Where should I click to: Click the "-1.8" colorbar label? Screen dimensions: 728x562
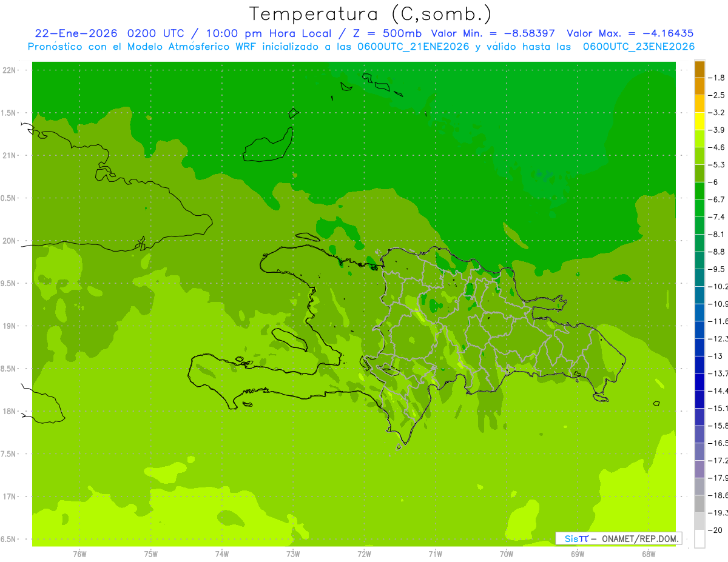tap(717, 78)
